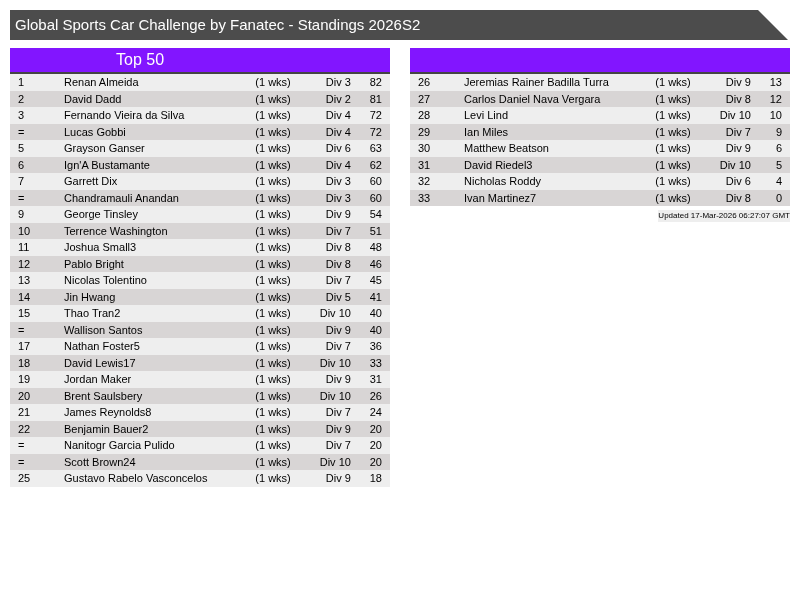This screenshot has height=600, width=800.
Task: Open Jordan Maker's entry
Action: 97,379
